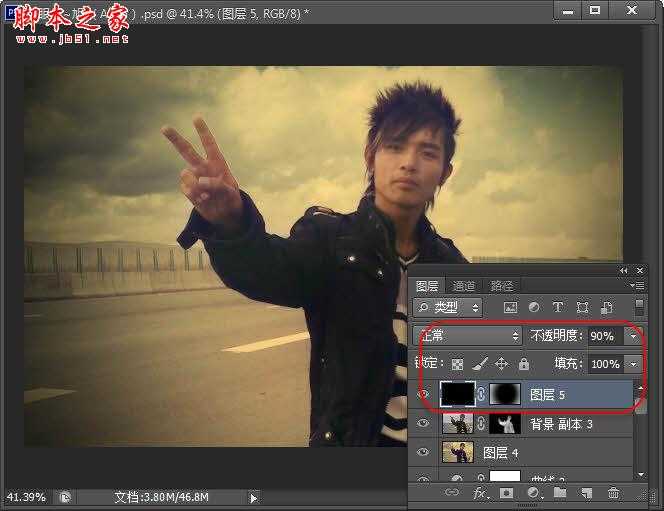Create a new group folder icon
The width and height of the screenshot is (664, 511).
(560, 492)
